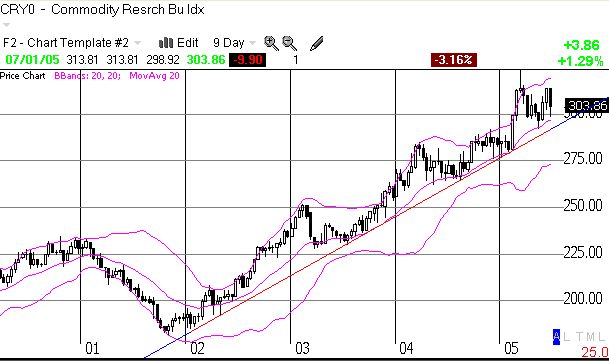Toggle the L button between A and T

pyautogui.click(x=567, y=337)
